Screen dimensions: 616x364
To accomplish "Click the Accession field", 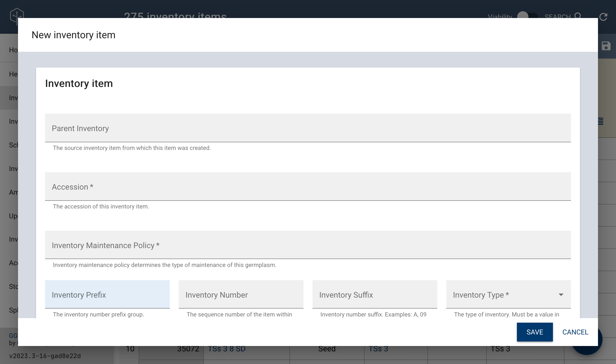I will click(x=308, y=187).
